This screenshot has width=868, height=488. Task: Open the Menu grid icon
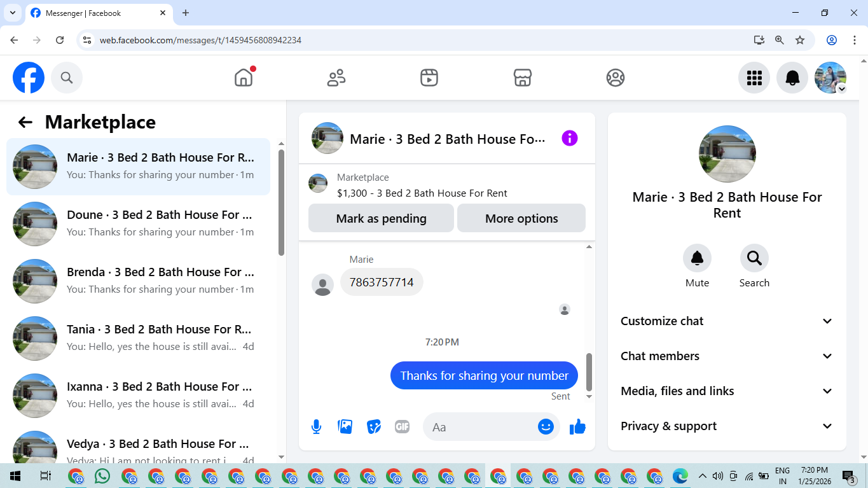click(x=754, y=78)
